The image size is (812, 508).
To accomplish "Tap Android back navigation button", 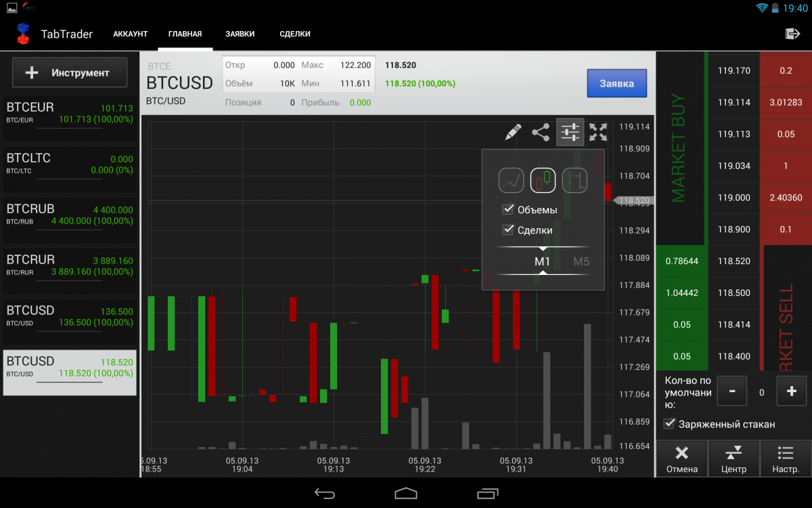I will 325,493.
